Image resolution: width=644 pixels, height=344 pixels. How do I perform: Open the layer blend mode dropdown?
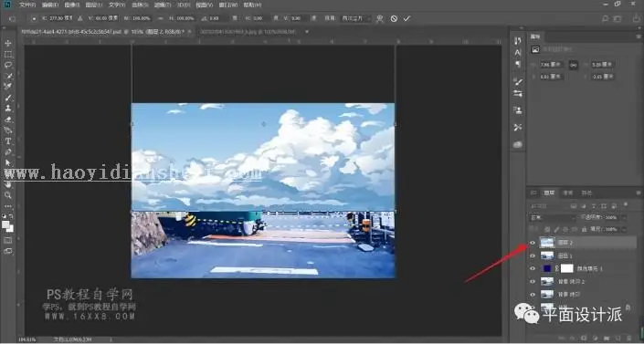tap(553, 217)
